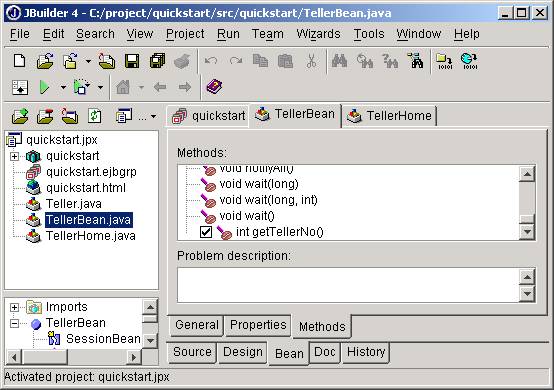Click Methods list scroll down arrow
The width and height of the screenshot is (554, 390).
(x=527, y=232)
